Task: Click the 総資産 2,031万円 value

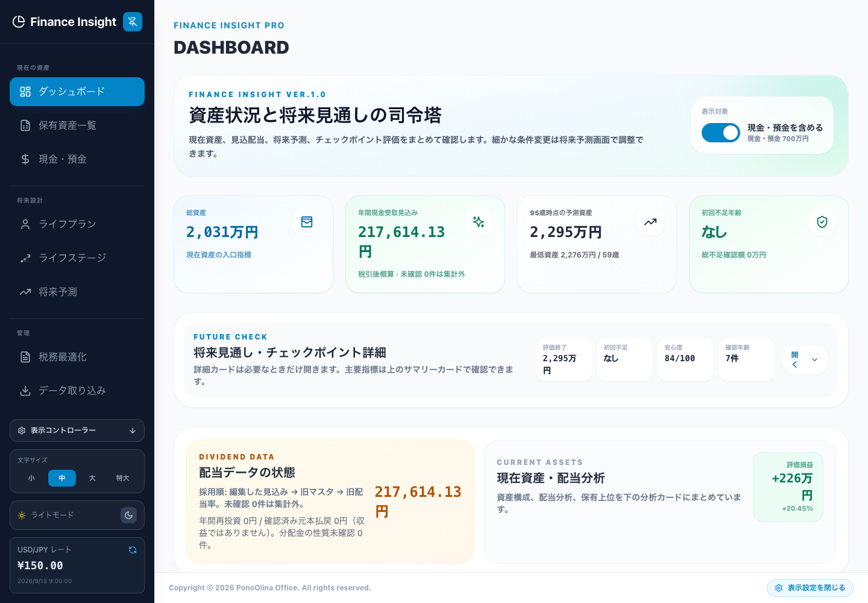Action: pyautogui.click(x=222, y=232)
